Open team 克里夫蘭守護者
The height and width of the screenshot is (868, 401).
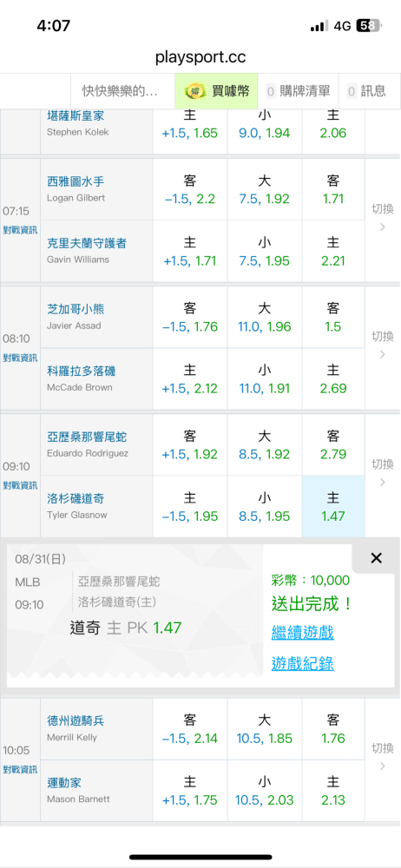coord(87,243)
